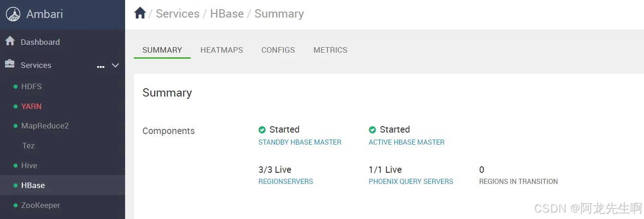The width and height of the screenshot is (644, 219).
Task: Open the Active HBase Master link
Action: point(406,142)
